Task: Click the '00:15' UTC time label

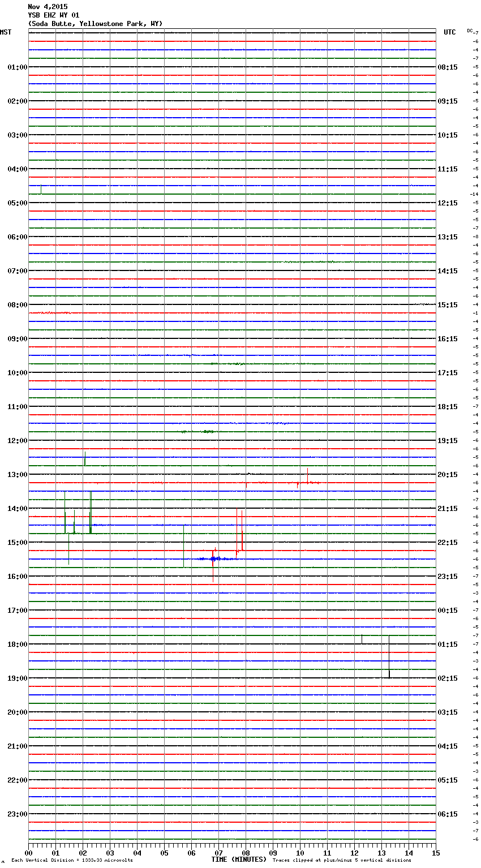Action: click(x=448, y=611)
